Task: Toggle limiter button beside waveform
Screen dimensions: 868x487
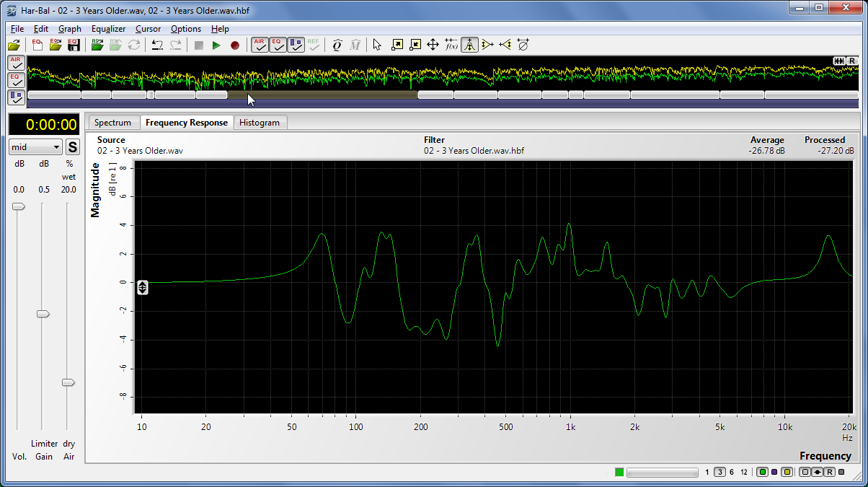Action: (x=16, y=97)
